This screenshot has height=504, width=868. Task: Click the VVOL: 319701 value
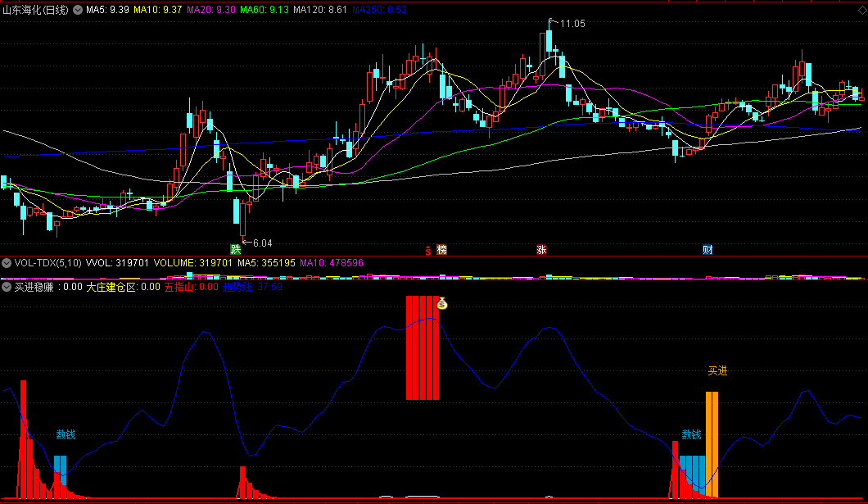pyautogui.click(x=117, y=263)
